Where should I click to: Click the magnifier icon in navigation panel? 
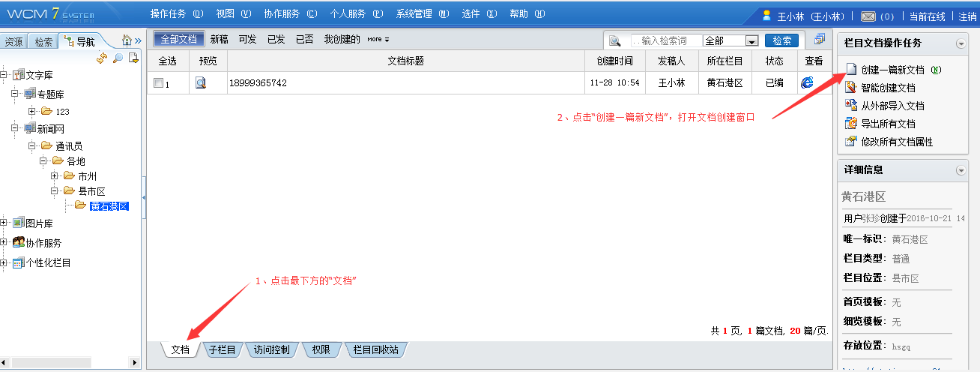118,58
